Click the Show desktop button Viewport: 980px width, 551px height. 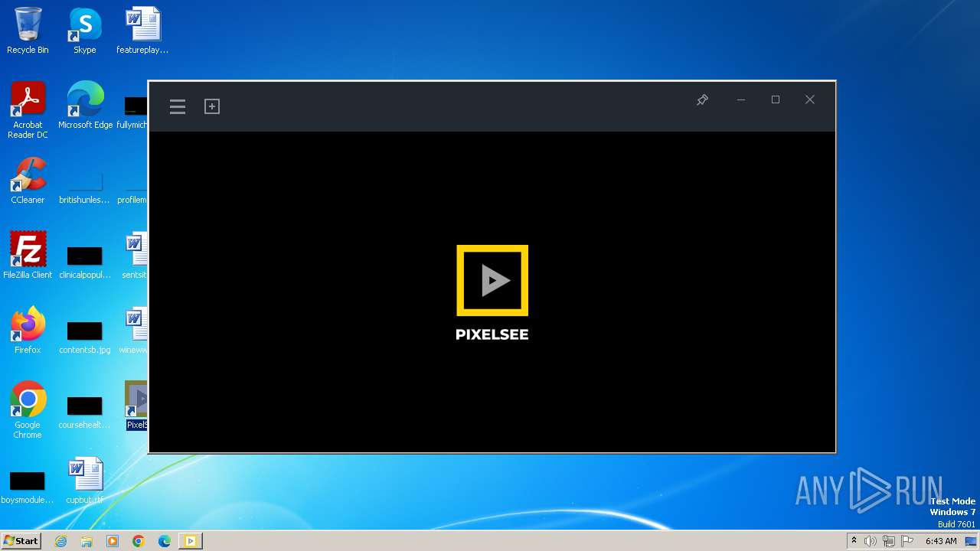click(971, 541)
